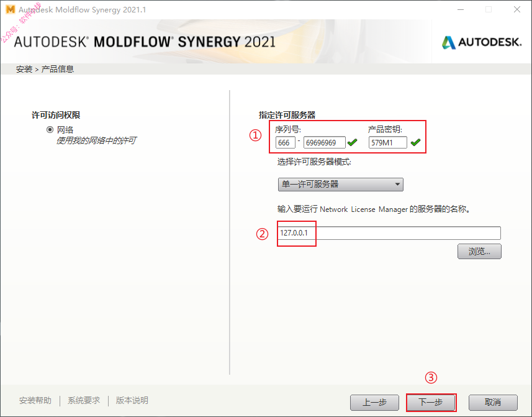This screenshot has height=417, width=532.
Task: Click the 许可访问权限 heading
Action: point(56,115)
